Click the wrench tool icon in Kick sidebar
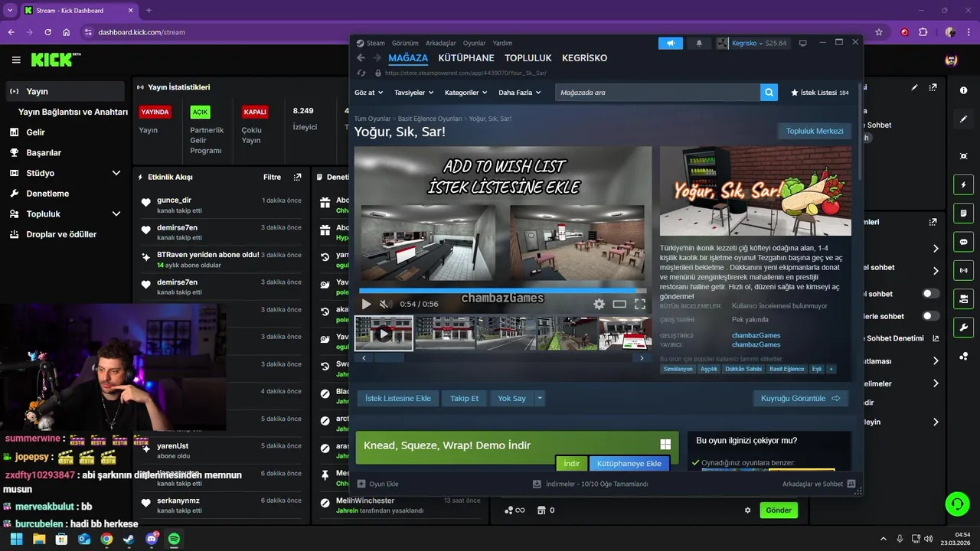Image resolution: width=980 pixels, height=551 pixels. tap(963, 327)
